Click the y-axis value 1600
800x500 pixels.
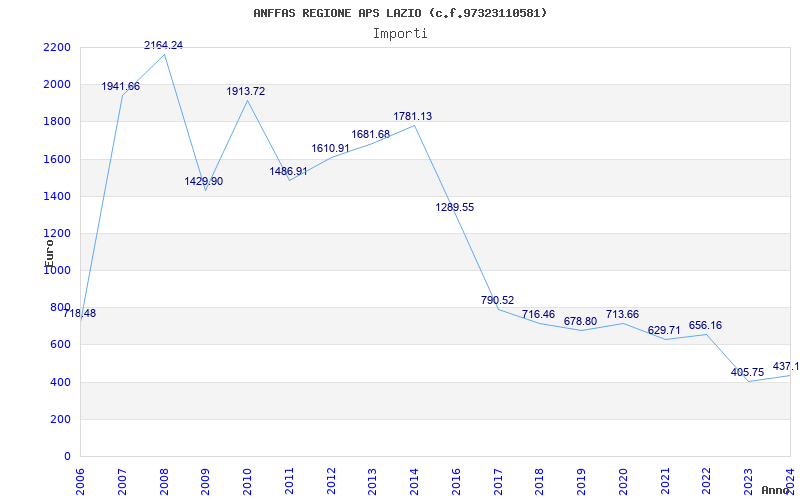57,159
